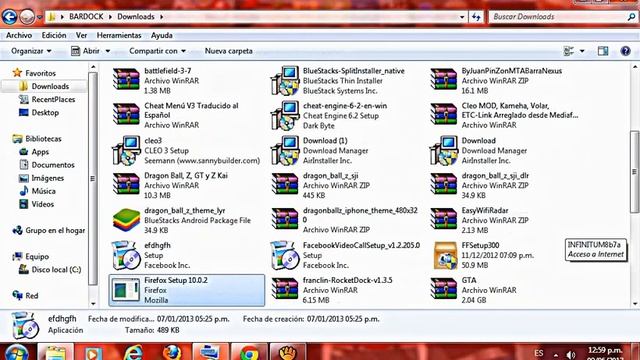The height and width of the screenshot is (360, 640).
Task: Open the Compartir con dropdown
Action: tap(158, 51)
